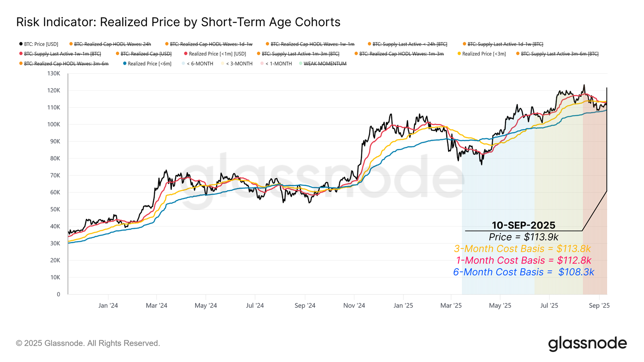Toggle the < 6-MONTH shaded zone legend
The height and width of the screenshot is (362, 644).
(x=198, y=64)
